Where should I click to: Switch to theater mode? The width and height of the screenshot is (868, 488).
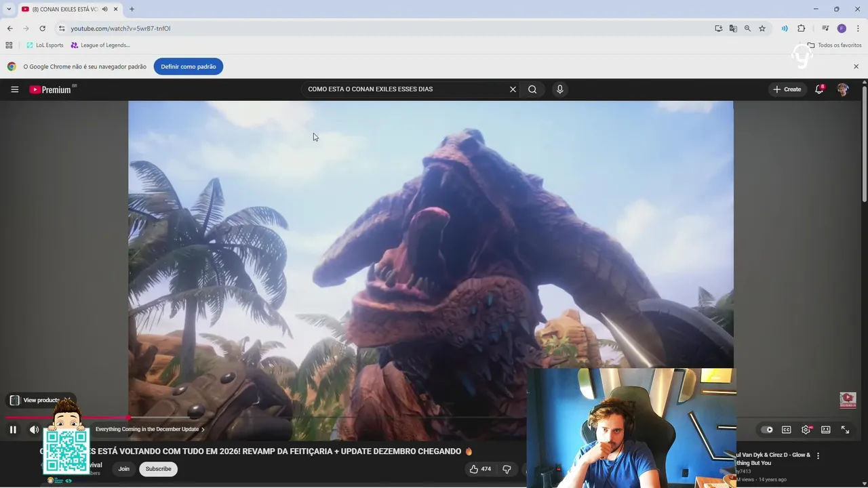825,430
